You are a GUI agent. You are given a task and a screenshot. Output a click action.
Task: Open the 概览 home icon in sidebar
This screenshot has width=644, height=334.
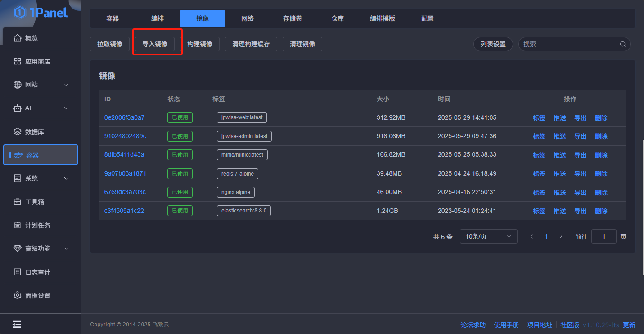click(18, 38)
